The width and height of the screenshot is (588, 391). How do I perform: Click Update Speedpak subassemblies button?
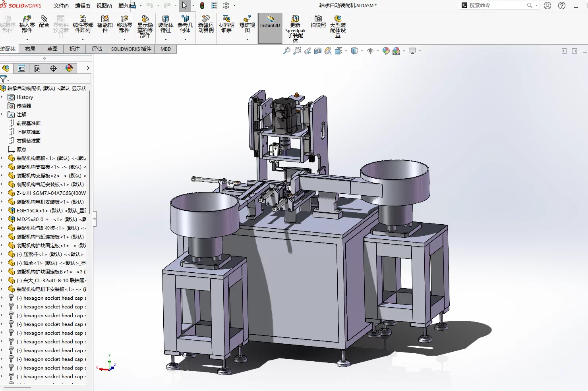coord(295,29)
